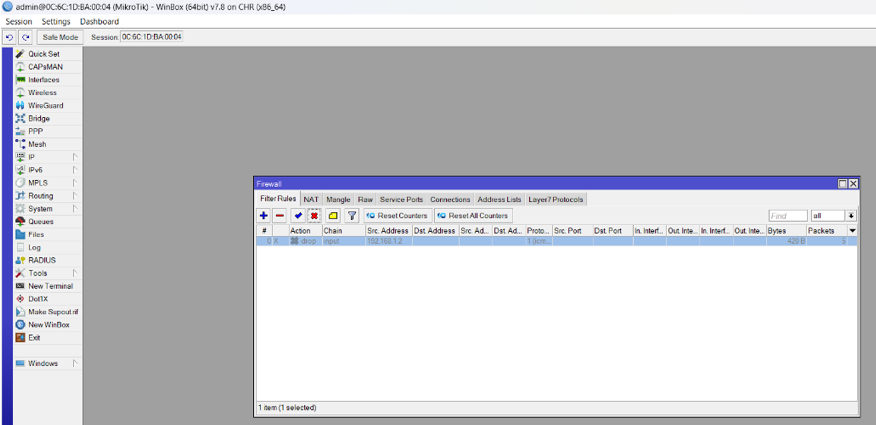The width and height of the screenshot is (876, 425).
Task: Open the Settings menu
Action: 56,21
